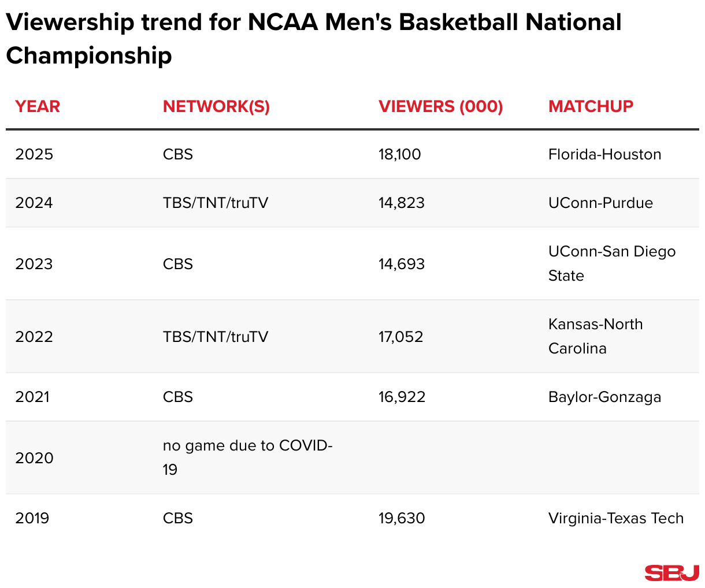Select the 18,100 viewers value
The image size is (705, 588).
(x=400, y=154)
